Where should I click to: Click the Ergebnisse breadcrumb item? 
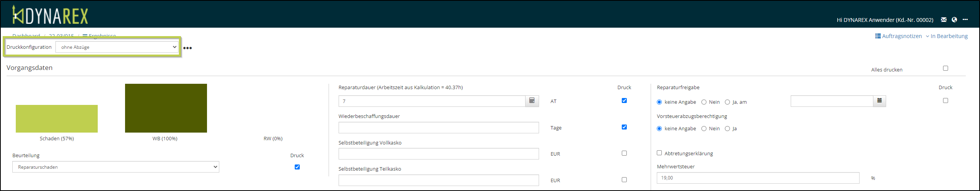pos(102,35)
